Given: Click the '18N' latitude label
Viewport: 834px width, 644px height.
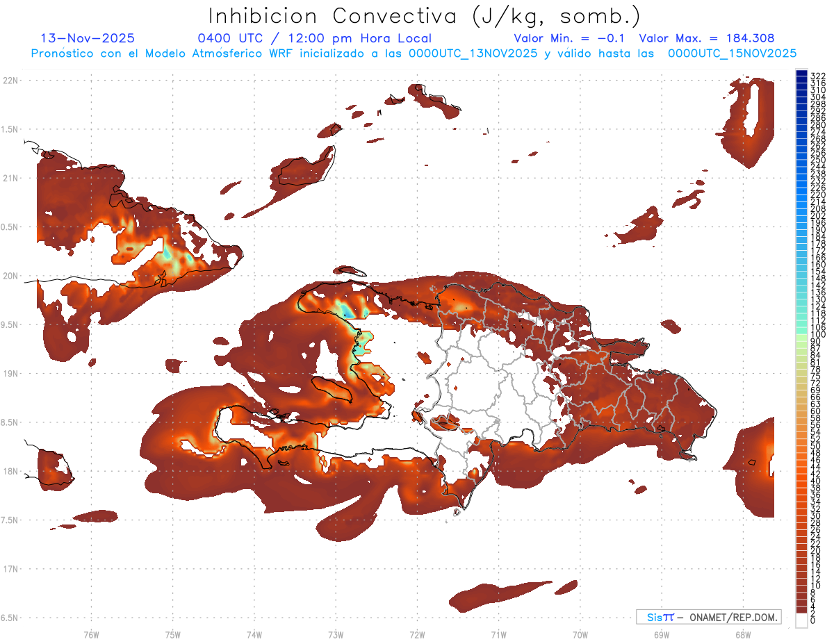Looking at the screenshot, I should (x=11, y=471).
